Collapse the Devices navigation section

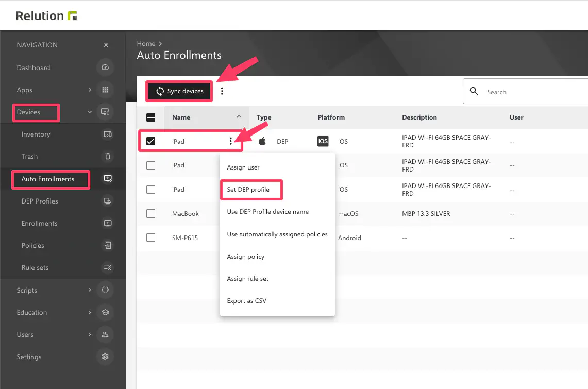click(x=90, y=112)
